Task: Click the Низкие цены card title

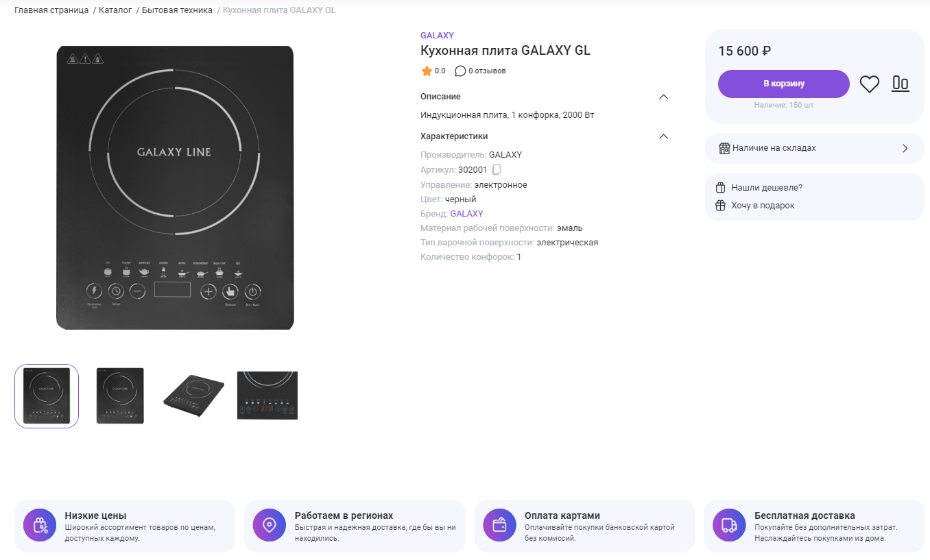Action: [x=95, y=515]
